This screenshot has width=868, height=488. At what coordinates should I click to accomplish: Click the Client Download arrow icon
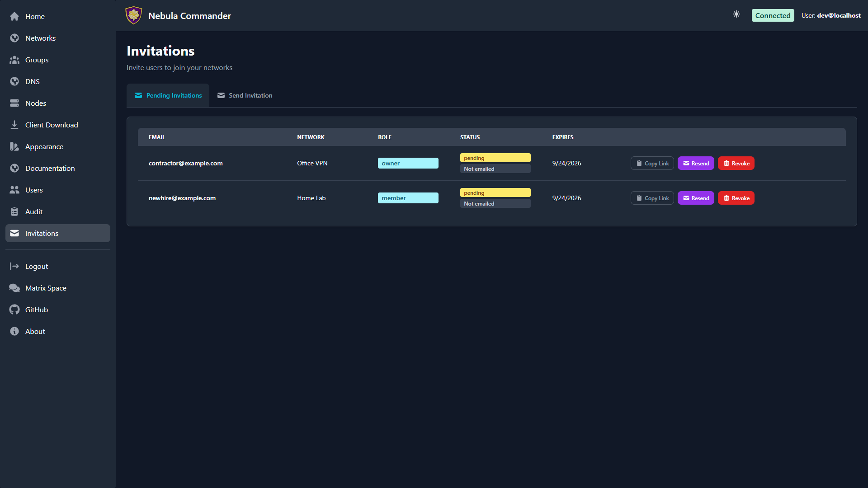(x=14, y=125)
